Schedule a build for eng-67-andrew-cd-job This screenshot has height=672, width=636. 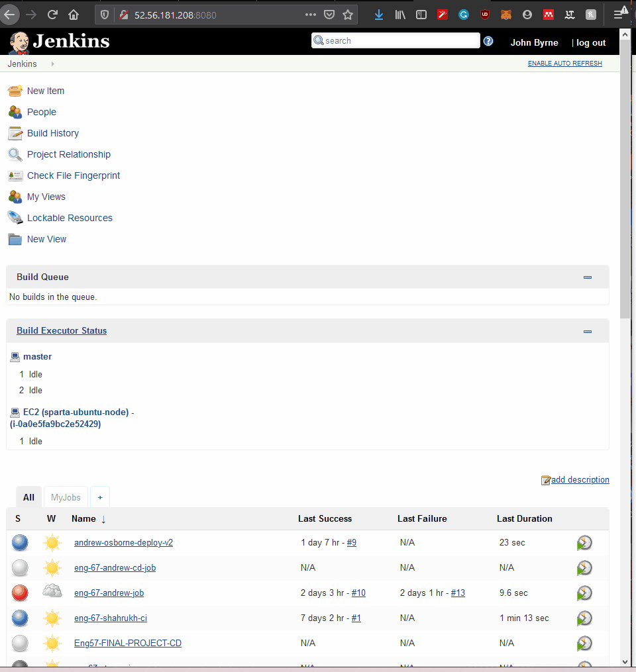tap(584, 568)
